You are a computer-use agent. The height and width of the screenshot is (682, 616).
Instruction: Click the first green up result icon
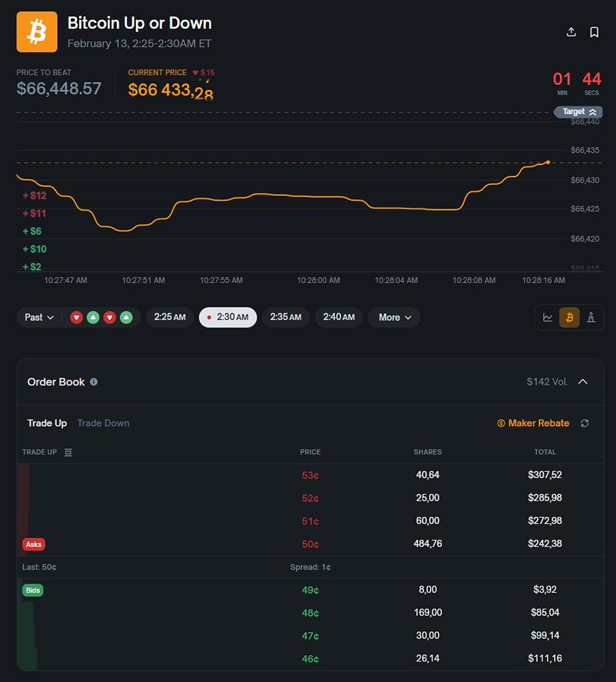(x=93, y=318)
